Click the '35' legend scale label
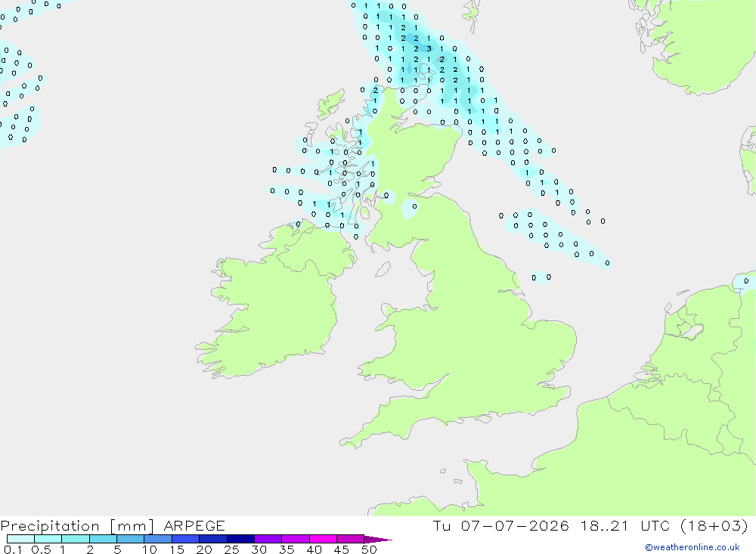 click(x=287, y=549)
